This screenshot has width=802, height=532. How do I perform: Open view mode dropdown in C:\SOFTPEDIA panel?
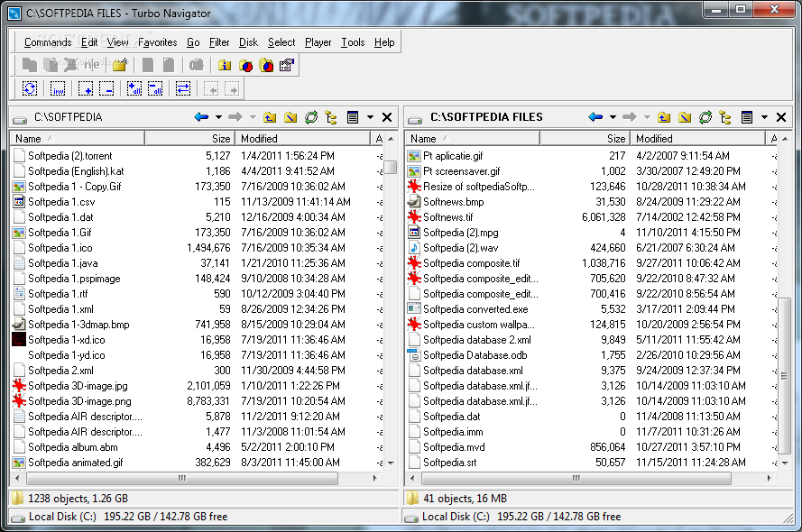370,117
